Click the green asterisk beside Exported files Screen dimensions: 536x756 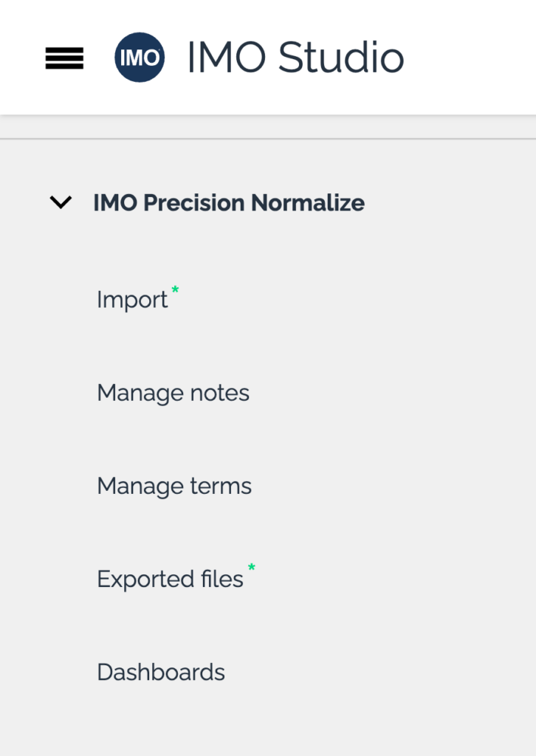(x=252, y=568)
